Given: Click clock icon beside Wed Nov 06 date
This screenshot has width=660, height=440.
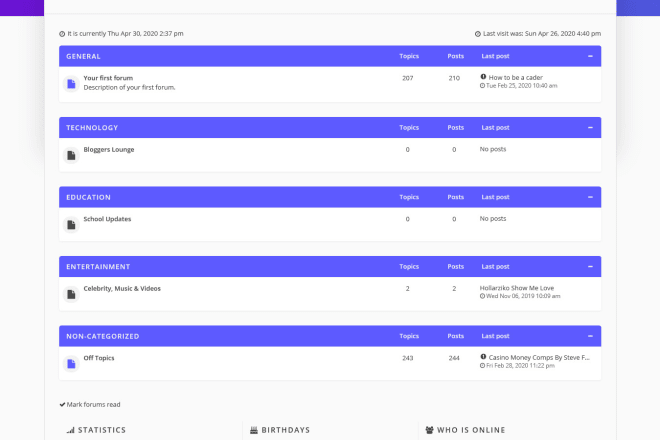Looking at the screenshot, I should tap(482, 296).
